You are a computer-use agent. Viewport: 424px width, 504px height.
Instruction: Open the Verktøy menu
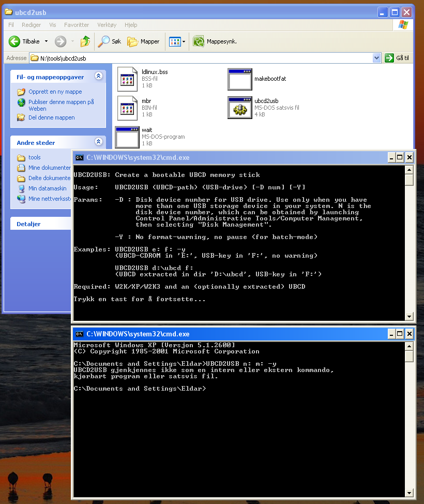pyautogui.click(x=107, y=25)
